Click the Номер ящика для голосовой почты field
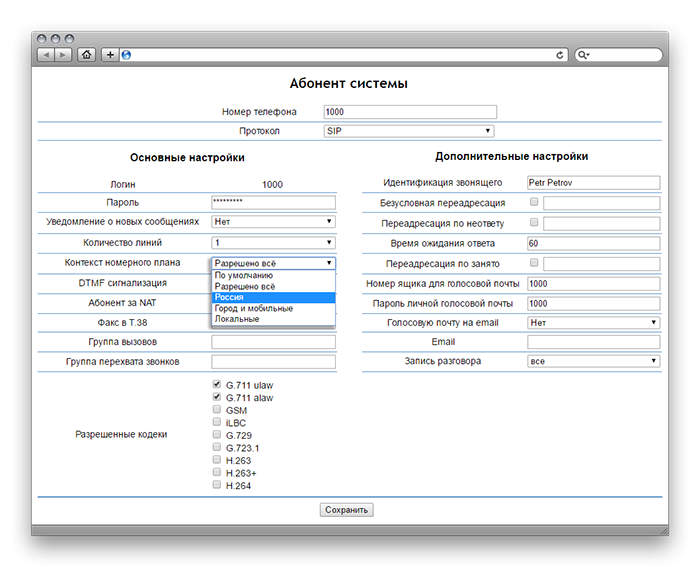Image resolution: width=700 pixels, height=567 pixels. point(594,284)
